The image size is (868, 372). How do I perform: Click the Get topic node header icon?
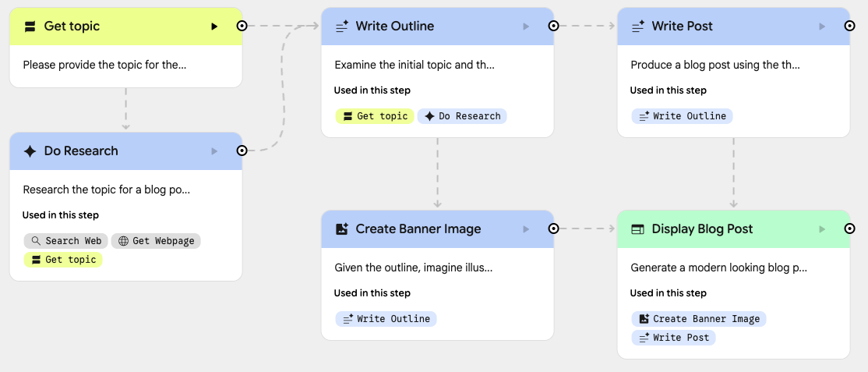point(30,27)
